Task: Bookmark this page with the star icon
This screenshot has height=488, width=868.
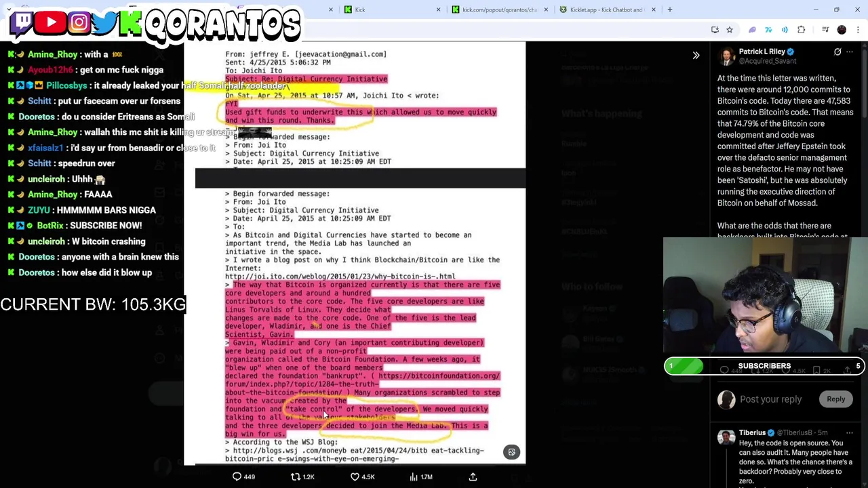Action: [730, 30]
